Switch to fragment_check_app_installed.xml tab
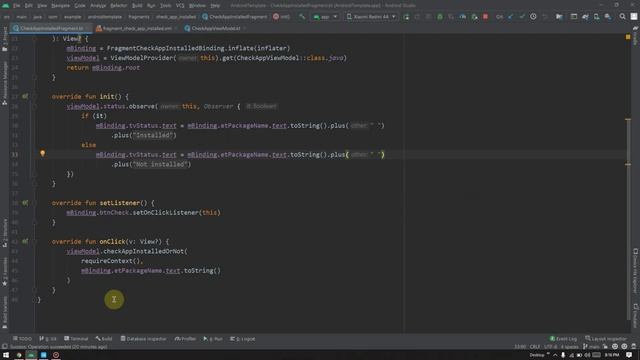 coord(137,29)
